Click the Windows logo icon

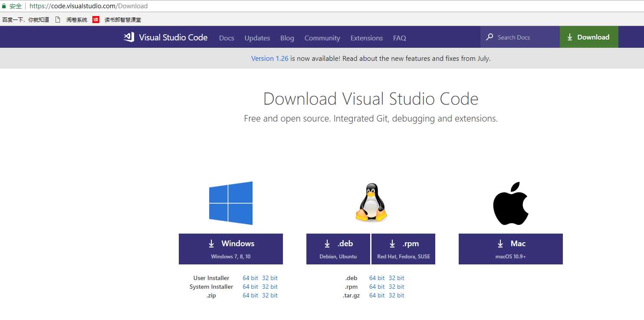point(231,203)
